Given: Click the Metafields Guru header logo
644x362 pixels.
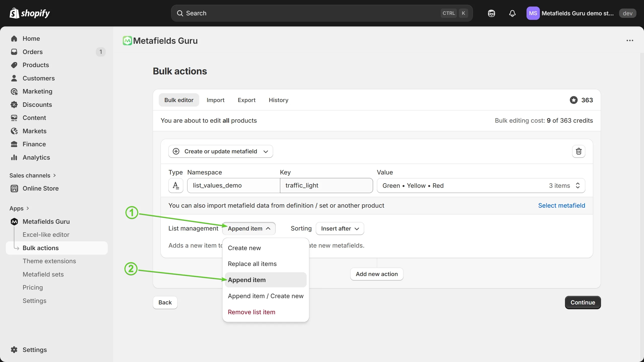Looking at the screenshot, I should pos(127,41).
